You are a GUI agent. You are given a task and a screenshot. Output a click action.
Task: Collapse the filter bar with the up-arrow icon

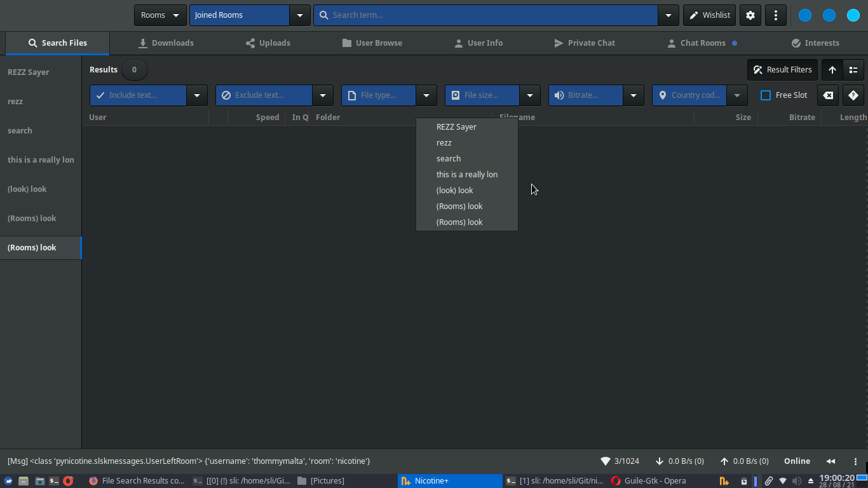[832, 70]
